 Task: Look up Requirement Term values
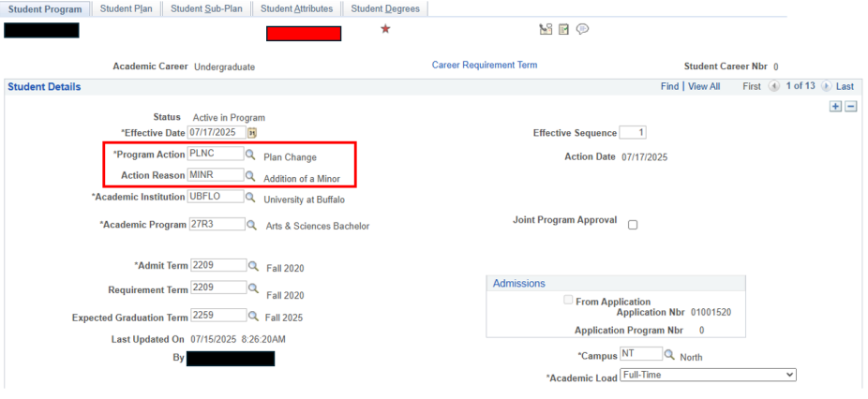pyautogui.click(x=253, y=288)
